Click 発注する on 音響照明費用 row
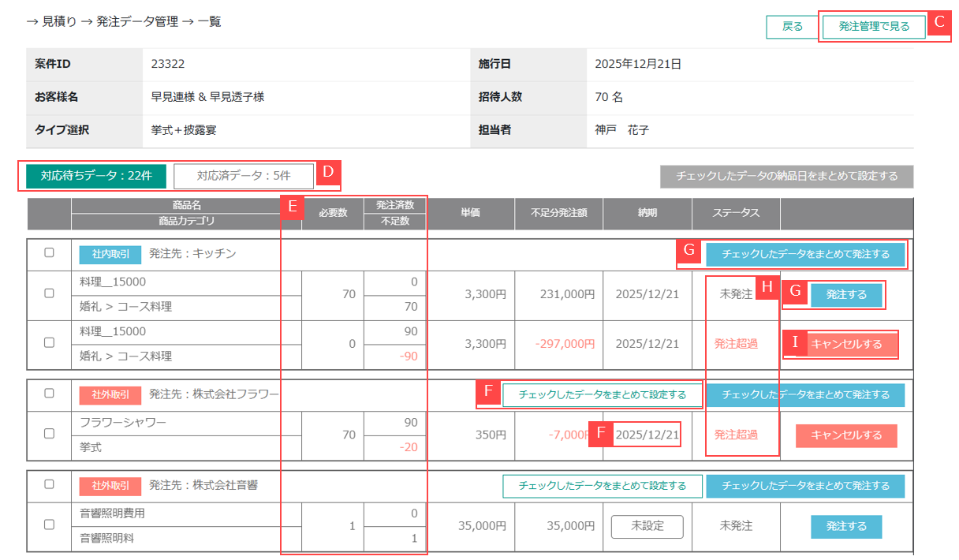 tap(845, 526)
